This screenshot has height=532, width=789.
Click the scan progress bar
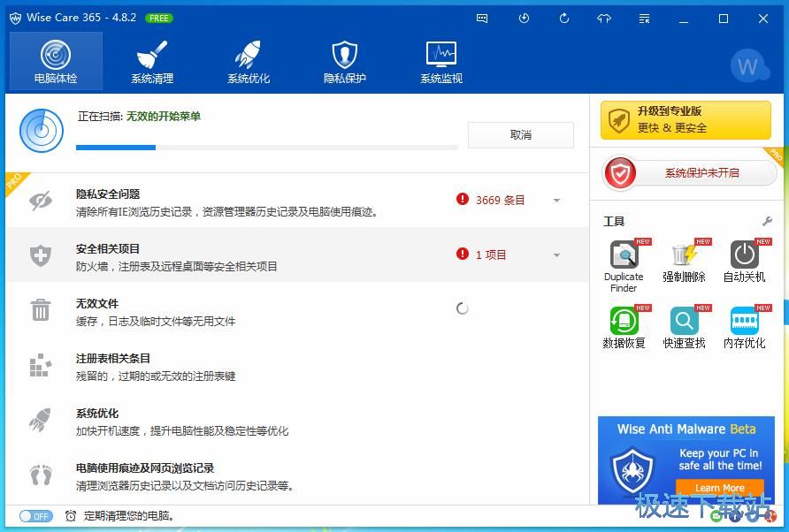267,148
